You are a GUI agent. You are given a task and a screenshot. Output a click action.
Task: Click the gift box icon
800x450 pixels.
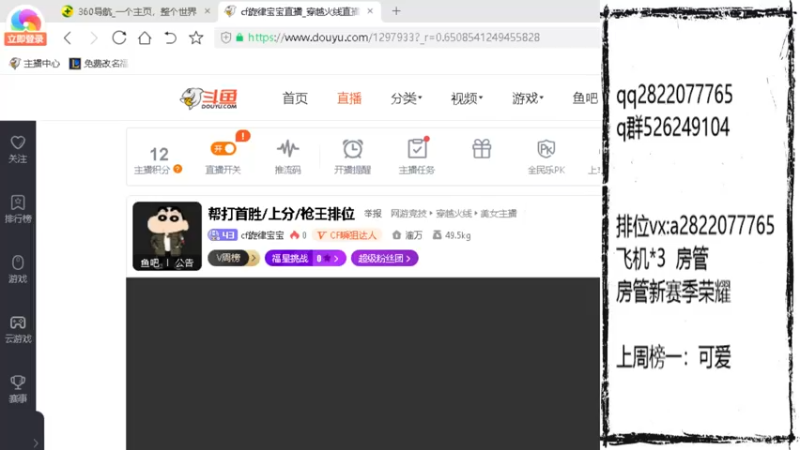482,149
